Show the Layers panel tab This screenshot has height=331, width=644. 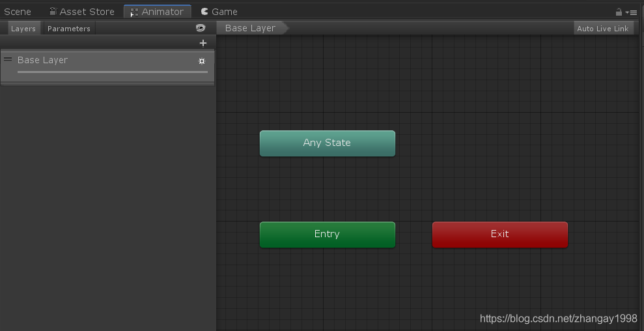23,29
